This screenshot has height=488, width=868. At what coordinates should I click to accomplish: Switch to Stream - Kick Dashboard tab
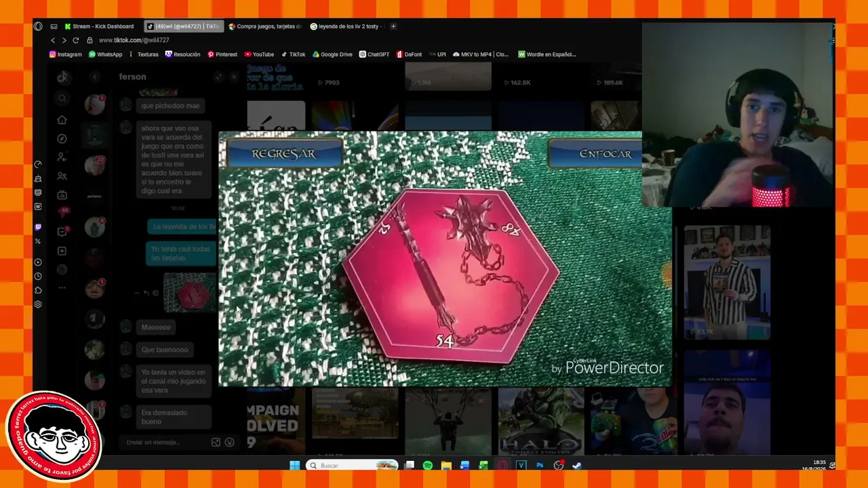pos(100,26)
